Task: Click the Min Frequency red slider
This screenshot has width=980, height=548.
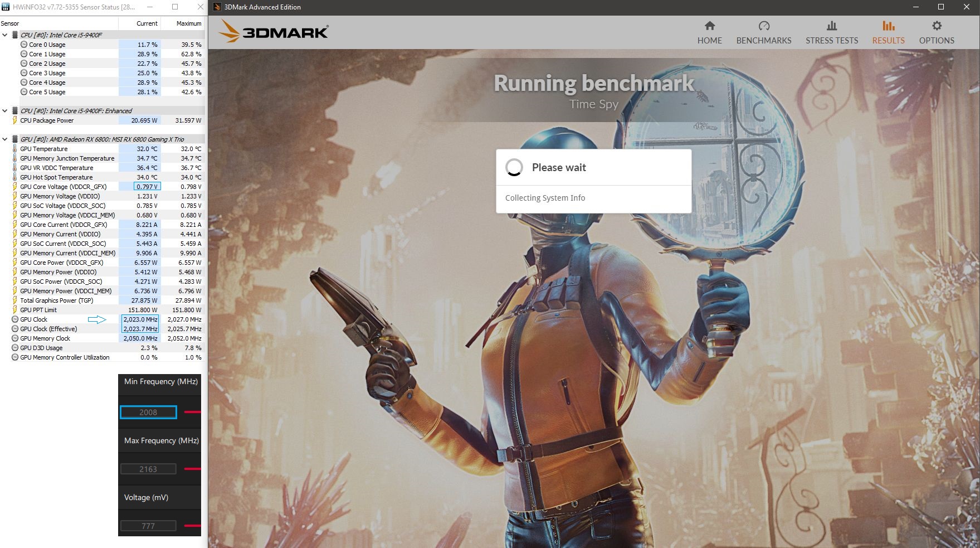Action: pyautogui.click(x=192, y=412)
